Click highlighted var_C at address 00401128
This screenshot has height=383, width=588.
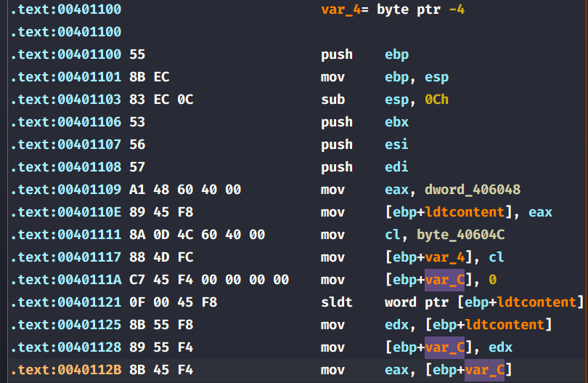[444, 347]
